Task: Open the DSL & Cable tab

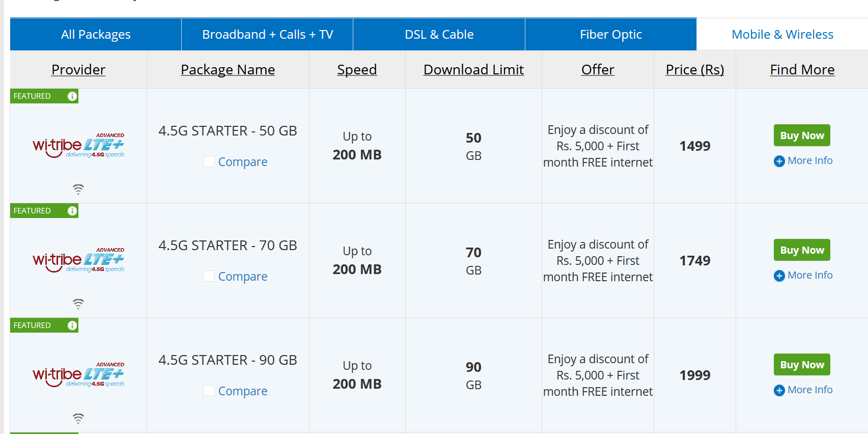Action: (x=439, y=34)
